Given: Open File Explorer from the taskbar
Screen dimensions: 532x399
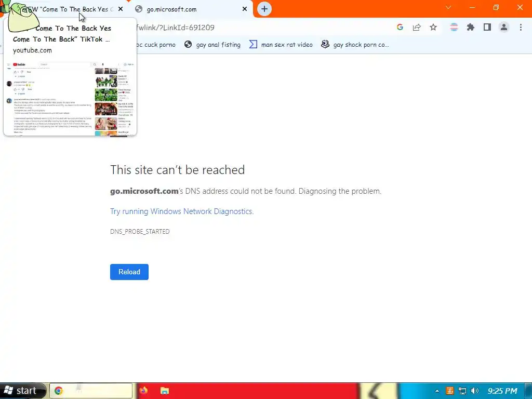Looking at the screenshot, I should tap(165, 391).
